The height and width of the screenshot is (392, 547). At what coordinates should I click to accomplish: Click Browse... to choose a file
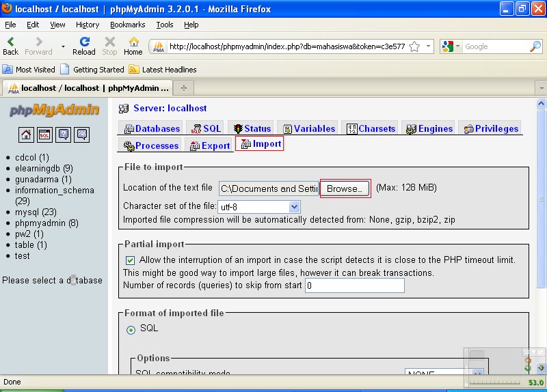pos(345,188)
